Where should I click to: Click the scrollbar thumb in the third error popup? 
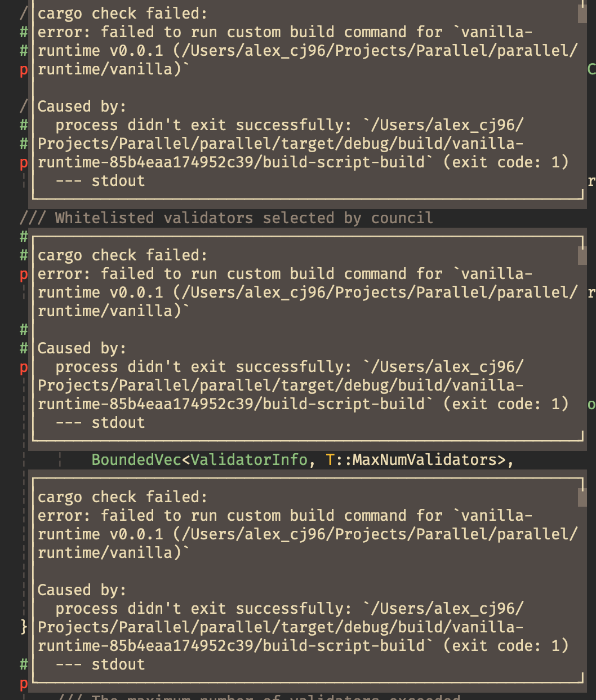(x=582, y=498)
